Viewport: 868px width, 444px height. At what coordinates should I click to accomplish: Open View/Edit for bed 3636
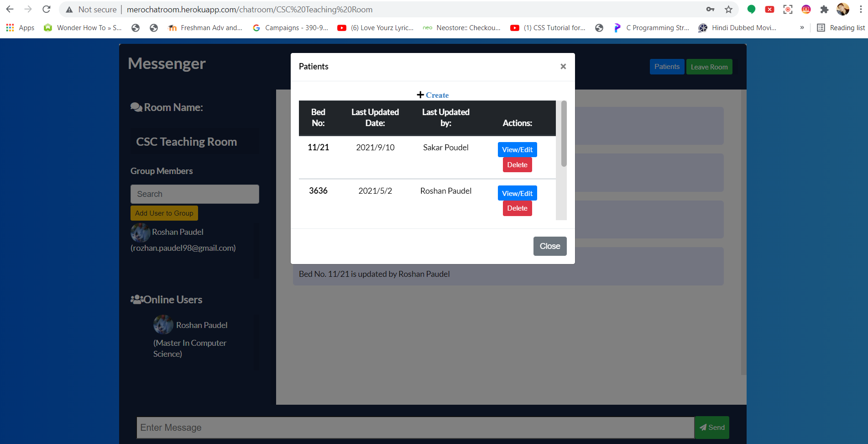coord(517,194)
